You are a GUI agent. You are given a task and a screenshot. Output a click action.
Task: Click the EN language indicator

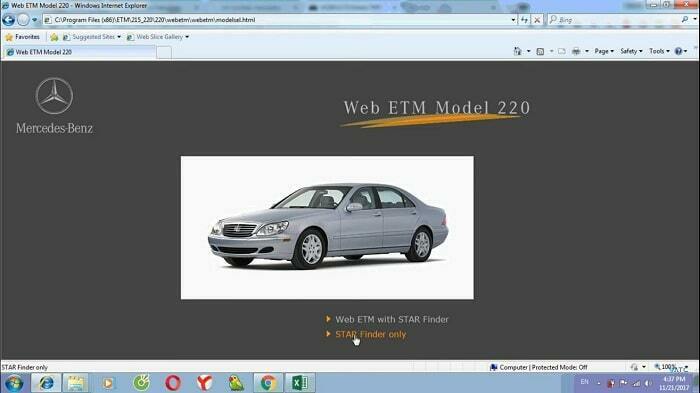tap(584, 382)
